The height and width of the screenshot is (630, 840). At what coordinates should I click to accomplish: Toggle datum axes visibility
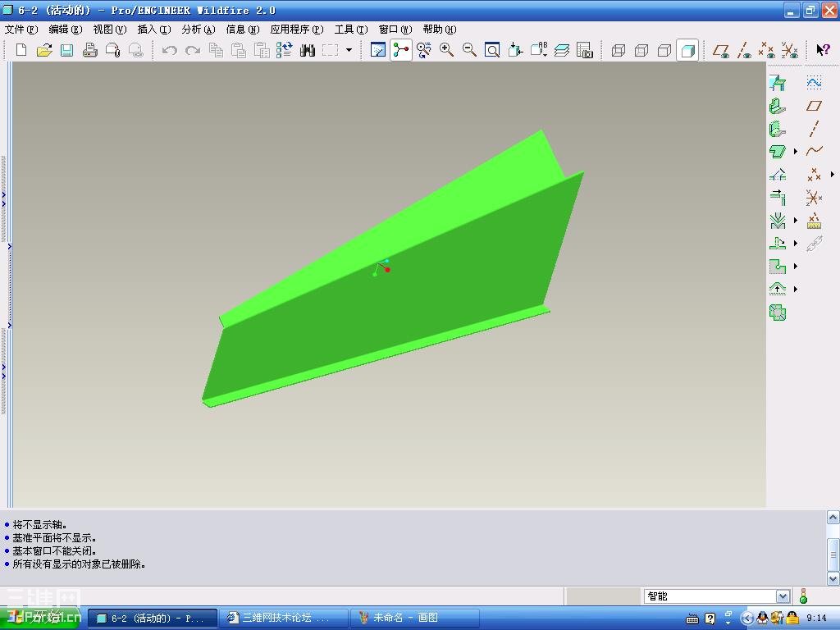744,50
